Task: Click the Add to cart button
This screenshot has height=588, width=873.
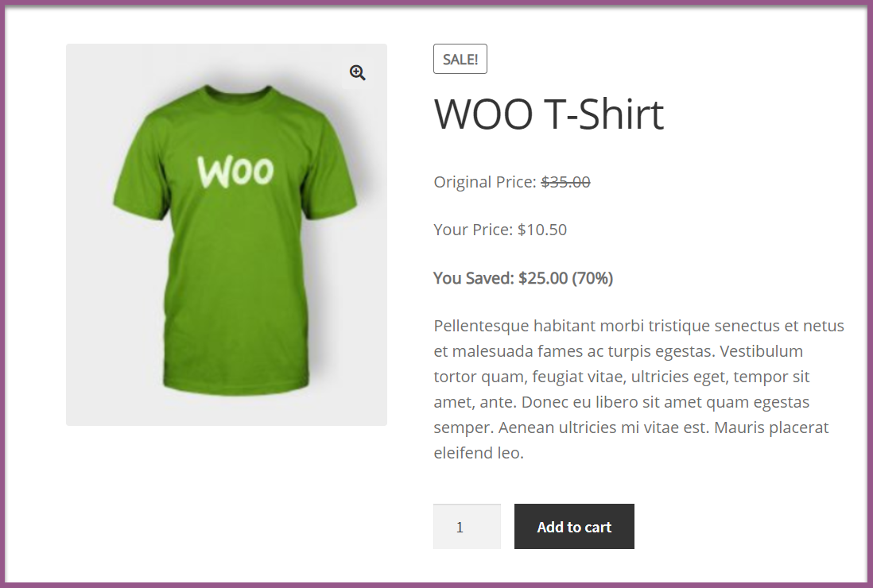Action: pos(574,526)
